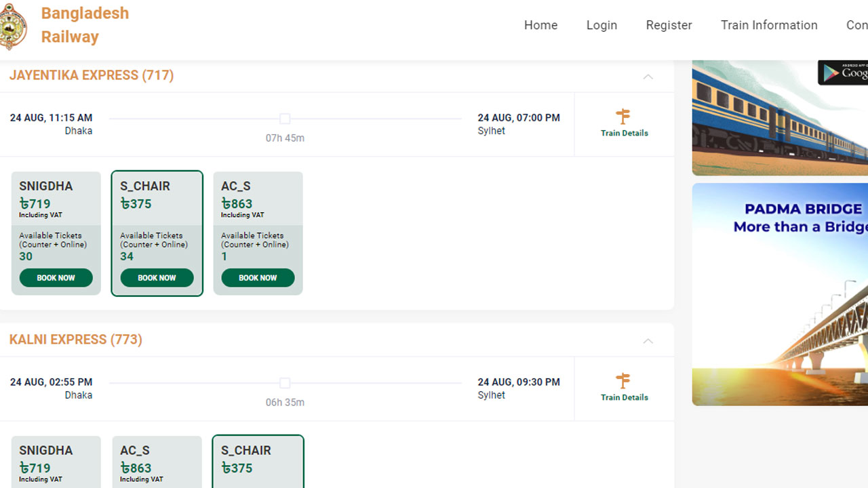Open the Register menu item
This screenshot has height=488, width=868.
tap(669, 25)
